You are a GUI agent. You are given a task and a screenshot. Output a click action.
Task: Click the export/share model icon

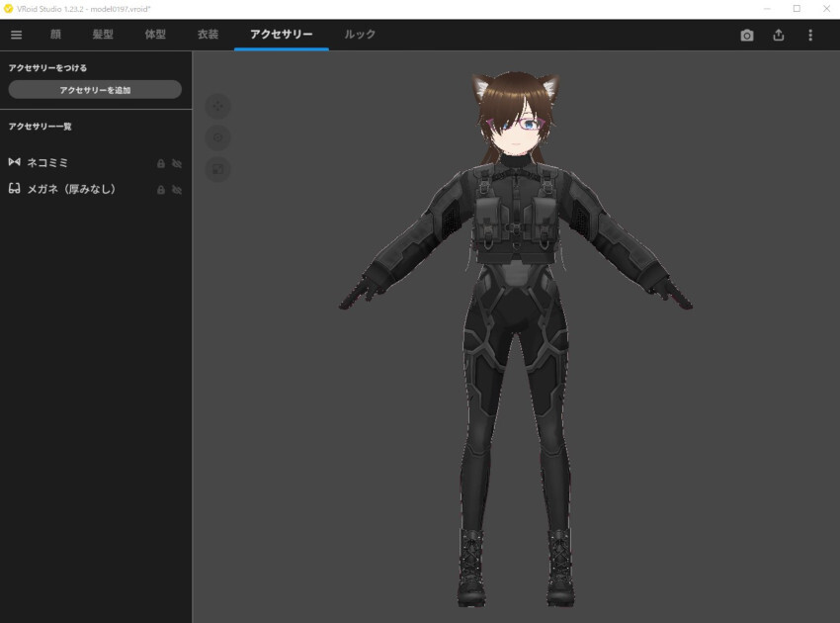click(x=779, y=35)
